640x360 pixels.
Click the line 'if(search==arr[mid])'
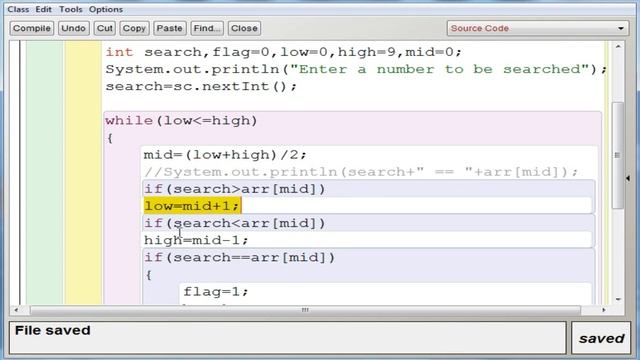tap(240, 258)
